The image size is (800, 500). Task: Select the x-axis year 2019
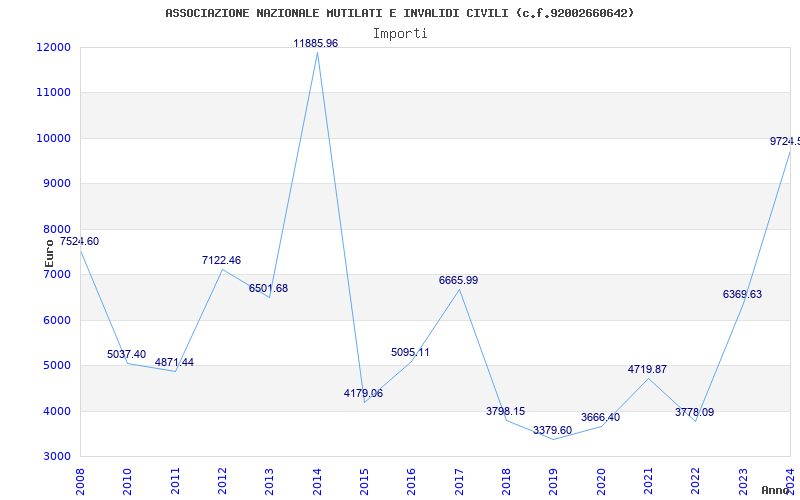click(x=554, y=481)
